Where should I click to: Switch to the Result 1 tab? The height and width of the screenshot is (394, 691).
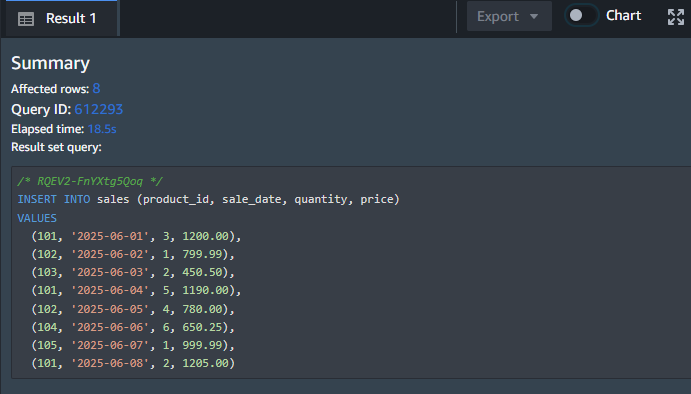[x=62, y=19]
